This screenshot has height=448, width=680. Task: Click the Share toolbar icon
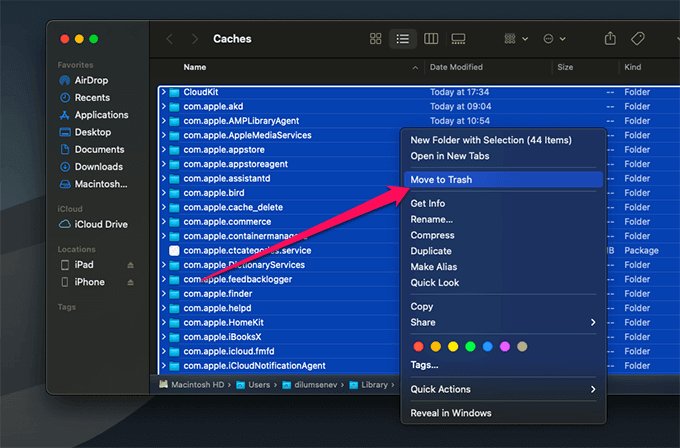coord(610,39)
